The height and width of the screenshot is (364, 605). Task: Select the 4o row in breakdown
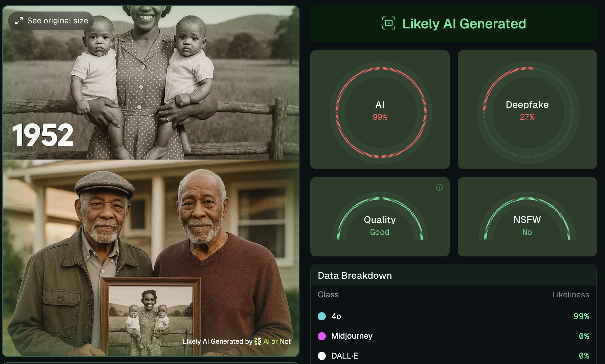[x=453, y=316]
